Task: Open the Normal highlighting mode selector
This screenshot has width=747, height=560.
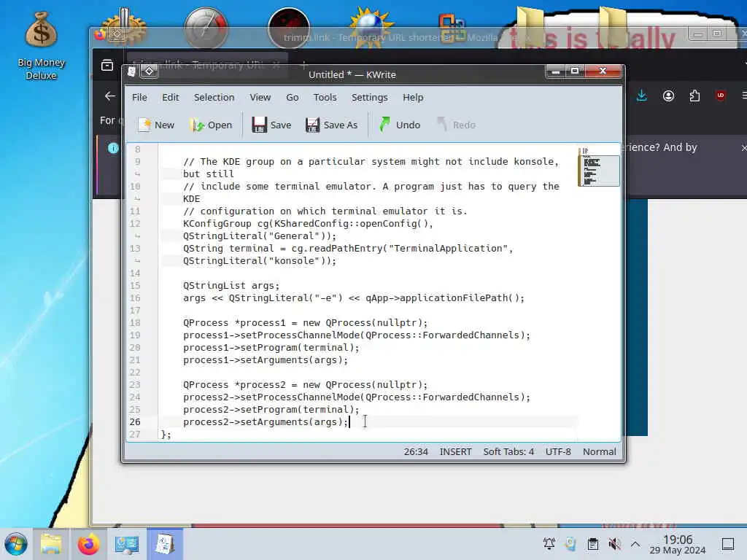Action: [x=600, y=451]
